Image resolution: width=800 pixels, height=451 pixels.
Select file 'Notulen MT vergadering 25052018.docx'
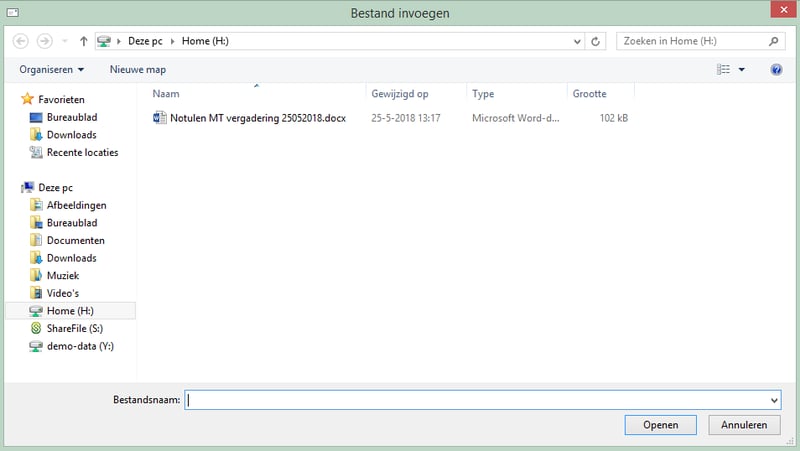[258, 118]
